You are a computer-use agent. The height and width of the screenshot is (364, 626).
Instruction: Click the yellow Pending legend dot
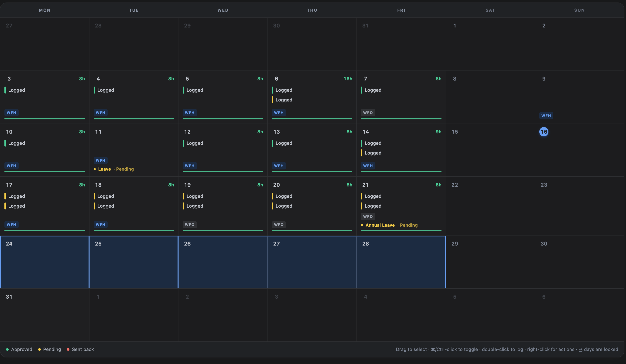(x=39, y=349)
